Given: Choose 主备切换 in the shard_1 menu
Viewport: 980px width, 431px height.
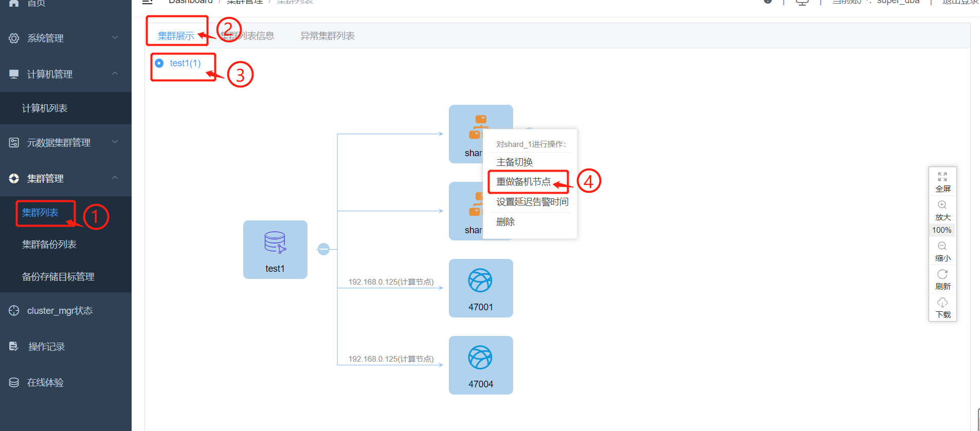Looking at the screenshot, I should tap(515, 162).
